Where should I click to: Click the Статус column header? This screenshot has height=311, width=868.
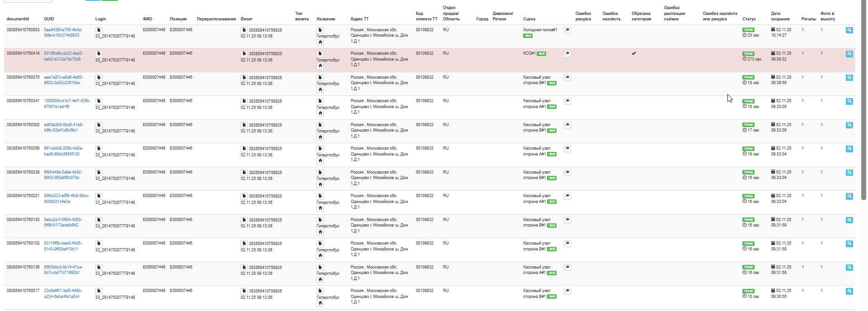pyautogui.click(x=749, y=19)
